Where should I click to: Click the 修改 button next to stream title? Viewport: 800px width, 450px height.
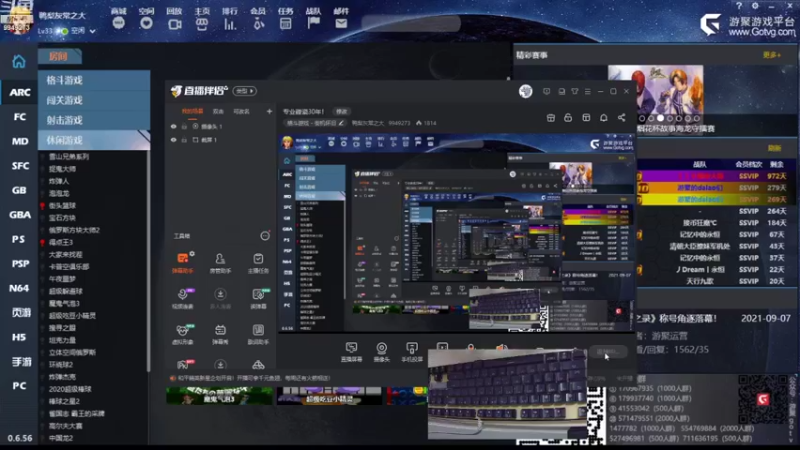click(341, 111)
